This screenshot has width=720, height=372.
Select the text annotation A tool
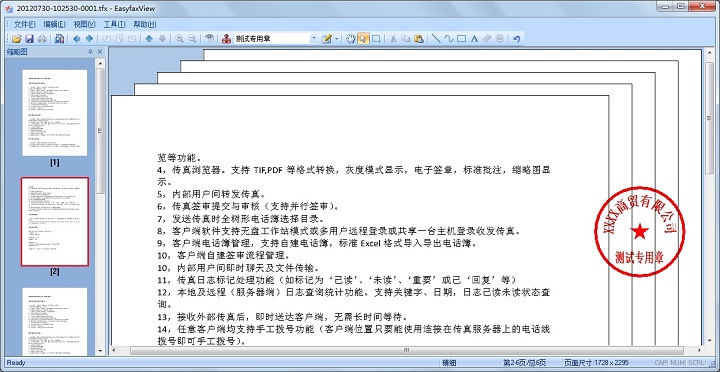(475, 39)
